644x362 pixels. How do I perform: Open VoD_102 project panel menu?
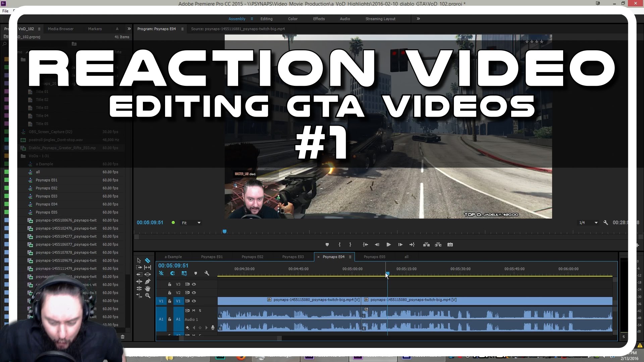pos(39,29)
